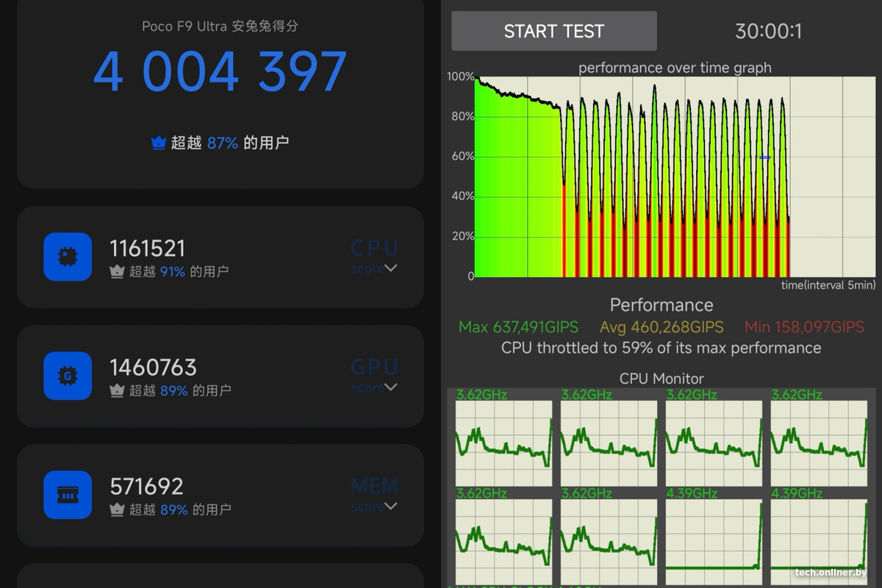Start the throttling test with START TEST
The image size is (882, 588).
(554, 31)
